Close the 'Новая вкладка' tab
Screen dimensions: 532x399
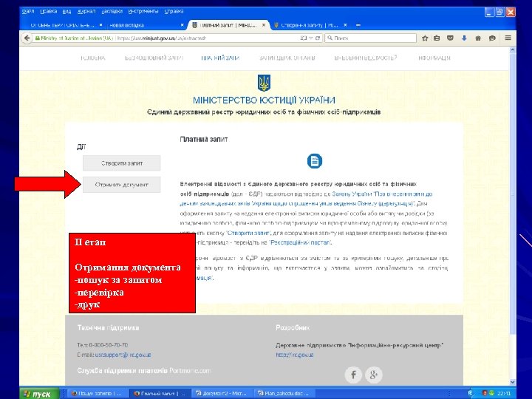pyautogui.click(x=183, y=25)
